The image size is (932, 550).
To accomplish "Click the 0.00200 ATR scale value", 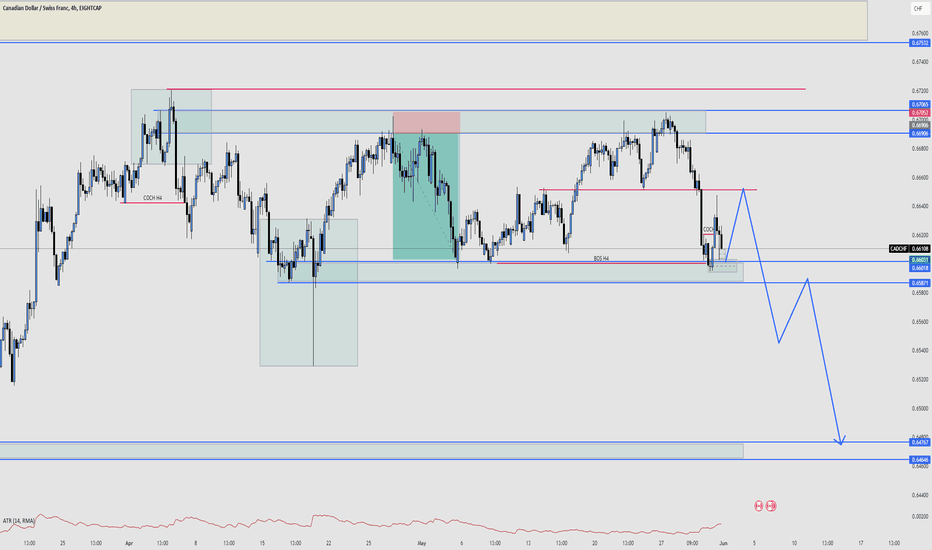I will (x=920, y=517).
